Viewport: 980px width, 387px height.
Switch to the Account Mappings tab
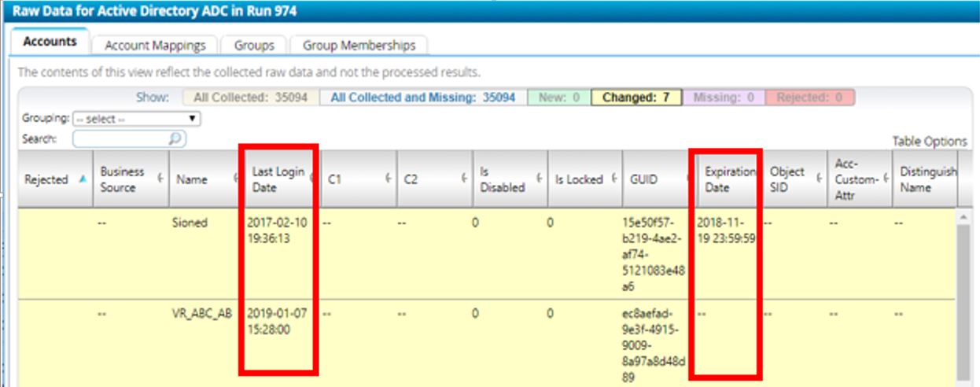pos(155,46)
